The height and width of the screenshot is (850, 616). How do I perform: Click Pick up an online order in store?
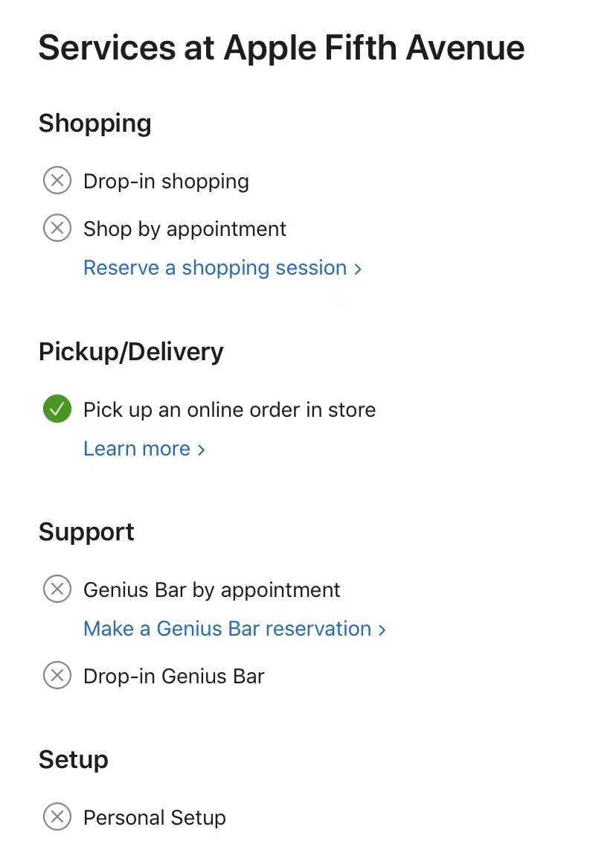[x=229, y=410]
